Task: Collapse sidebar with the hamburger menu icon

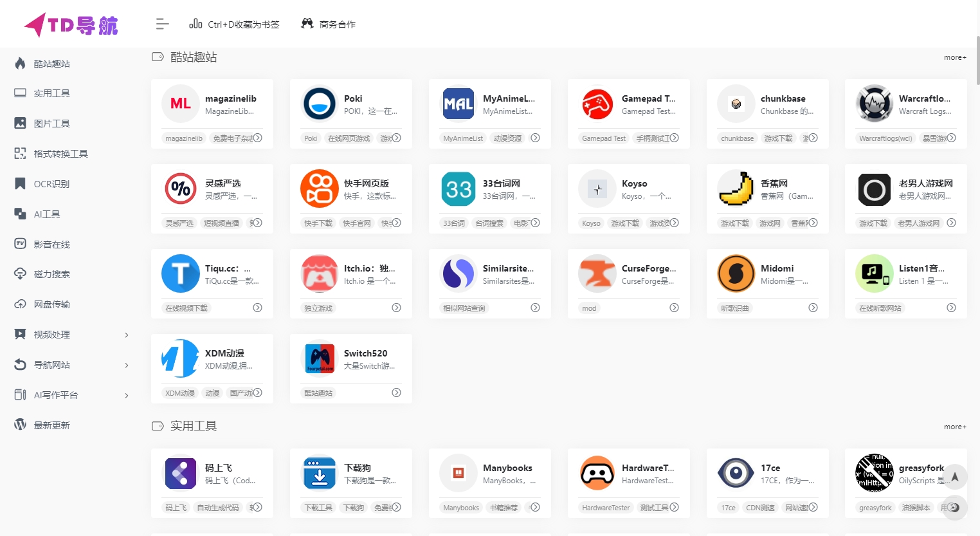Action: click(x=162, y=24)
